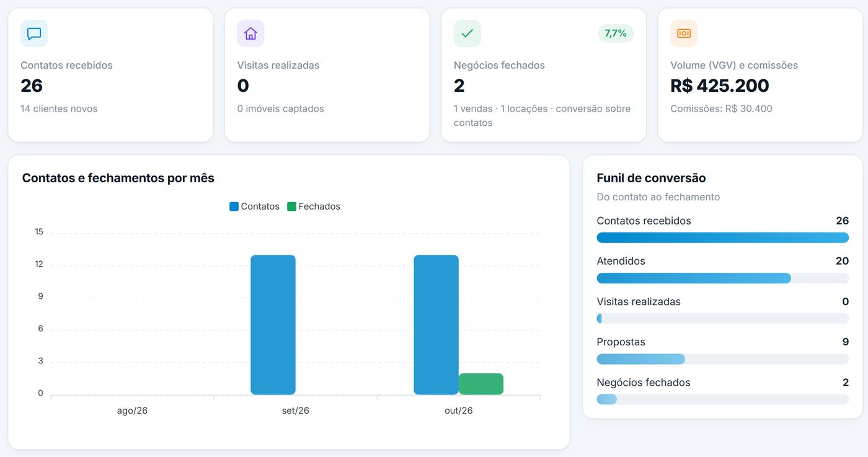Click the blue Contatos legend color box

(234, 206)
